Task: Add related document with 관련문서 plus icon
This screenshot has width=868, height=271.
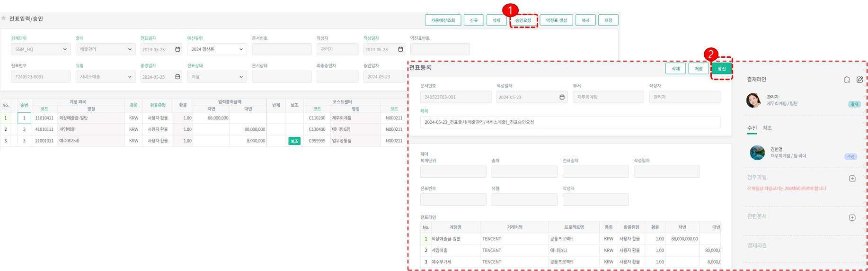Action: coord(852,217)
